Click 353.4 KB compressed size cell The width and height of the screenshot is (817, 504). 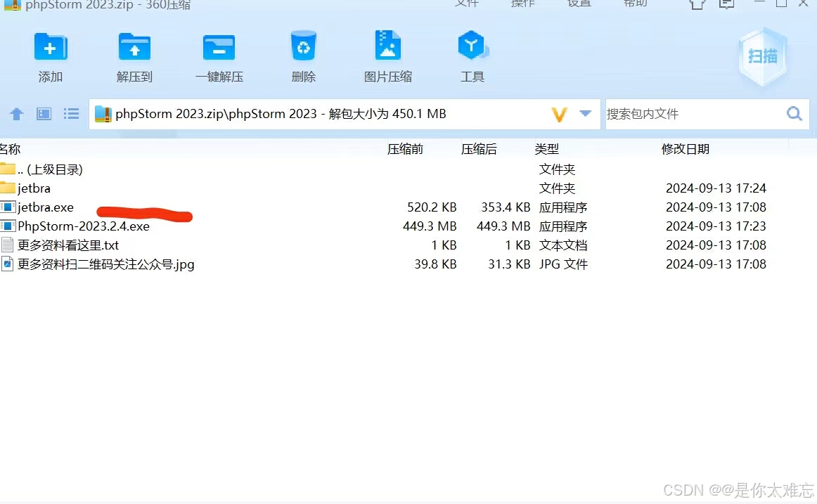pyautogui.click(x=506, y=207)
